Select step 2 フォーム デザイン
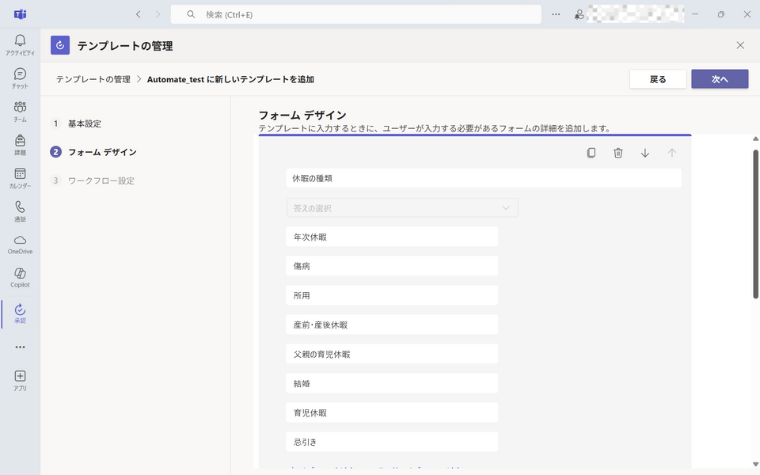The image size is (760, 475). click(94, 152)
